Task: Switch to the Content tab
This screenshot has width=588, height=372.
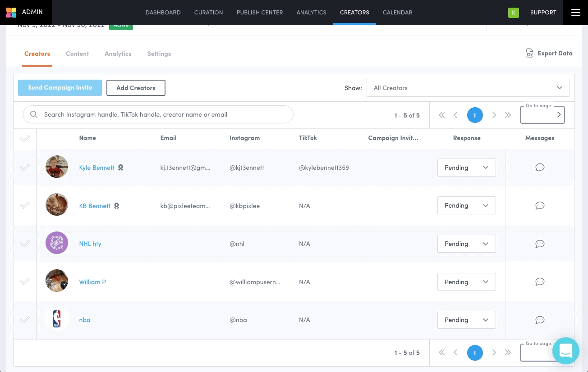Action: (77, 54)
